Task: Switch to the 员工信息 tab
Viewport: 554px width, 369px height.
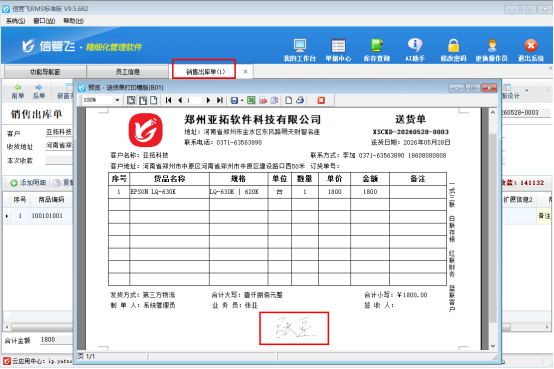Action: (128, 72)
